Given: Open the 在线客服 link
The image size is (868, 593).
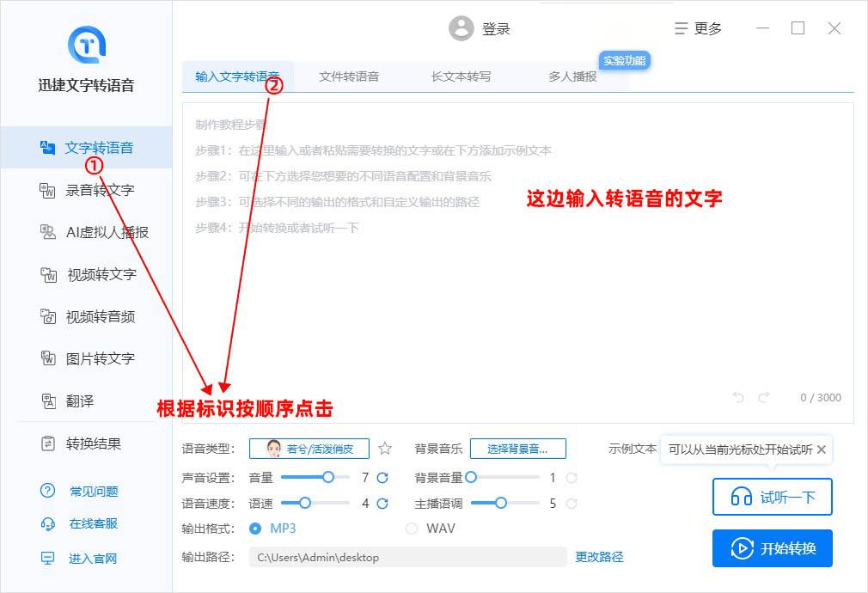Looking at the screenshot, I should [94, 523].
